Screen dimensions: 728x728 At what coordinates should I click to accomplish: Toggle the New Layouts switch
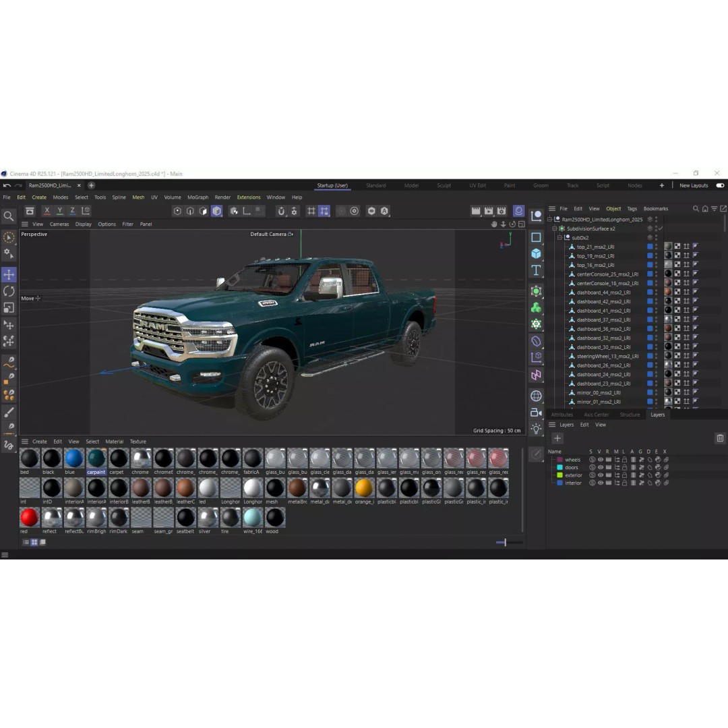click(720, 185)
